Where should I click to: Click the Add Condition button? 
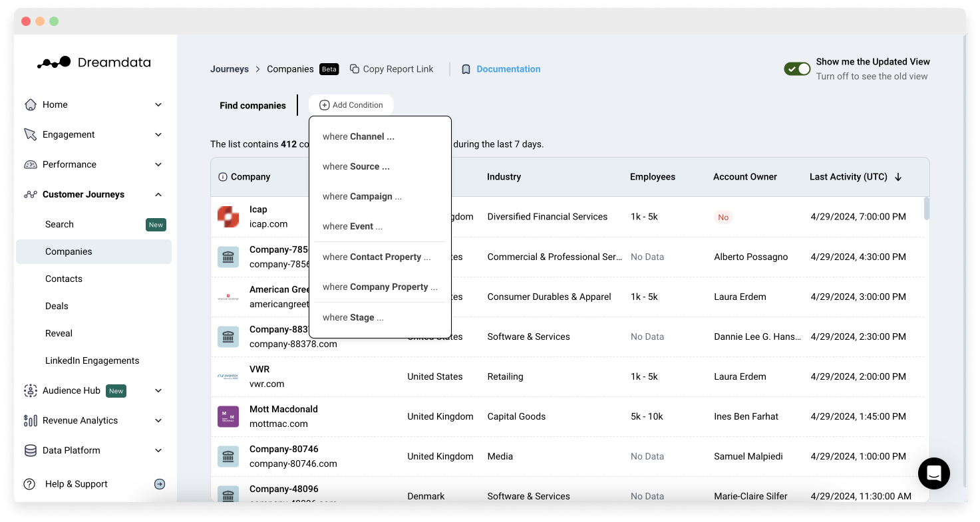[351, 105]
